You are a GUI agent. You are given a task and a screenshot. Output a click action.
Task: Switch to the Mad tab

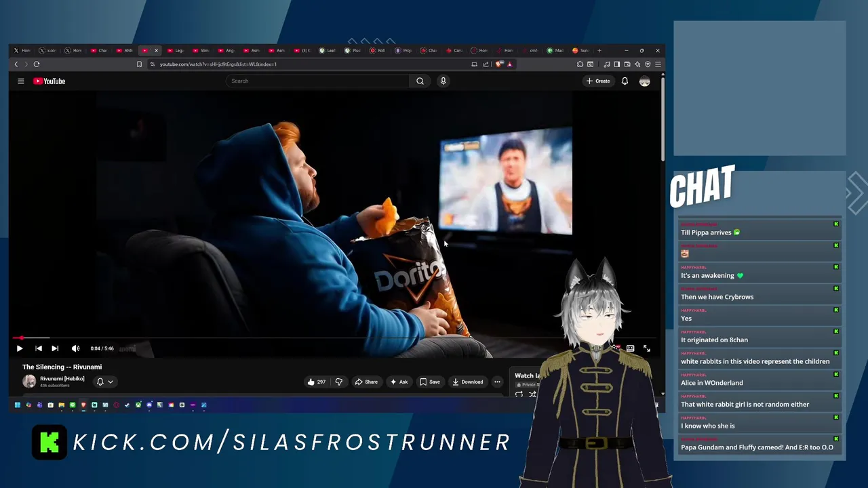click(x=556, y=50)
